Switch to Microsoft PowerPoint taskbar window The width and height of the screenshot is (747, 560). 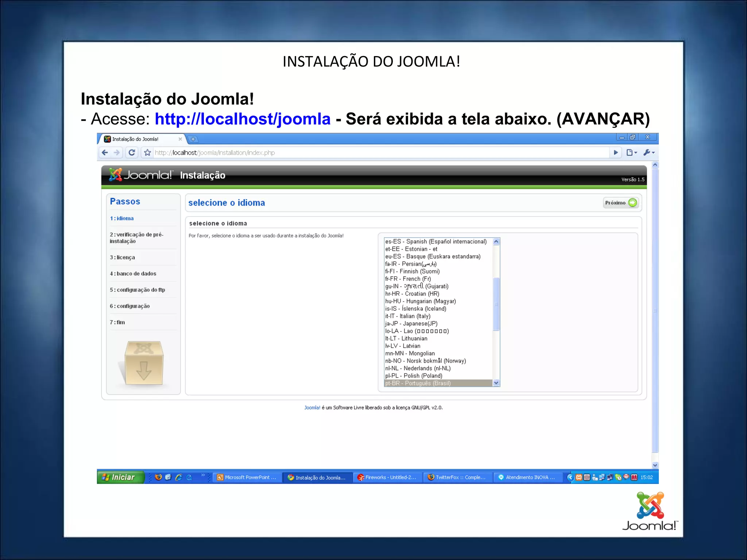point(247,477)
